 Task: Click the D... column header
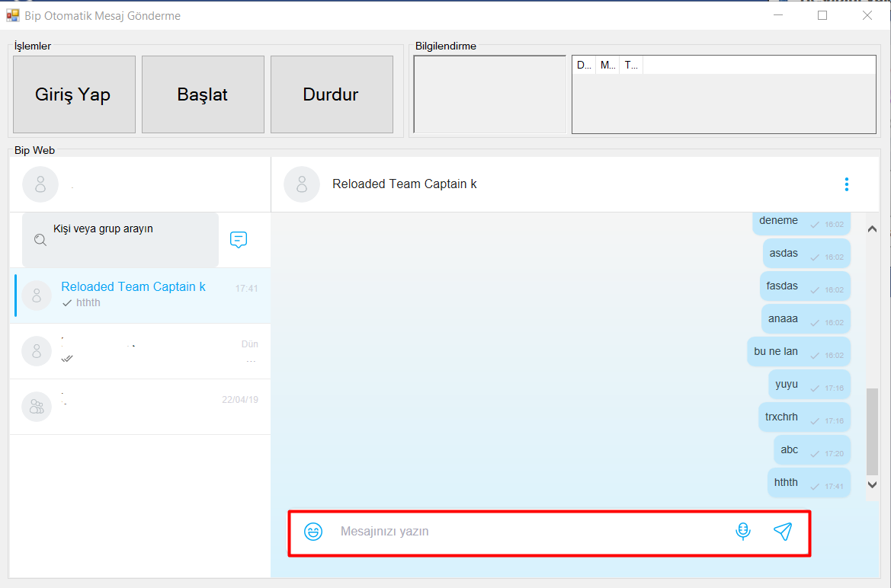coord(584,66)
